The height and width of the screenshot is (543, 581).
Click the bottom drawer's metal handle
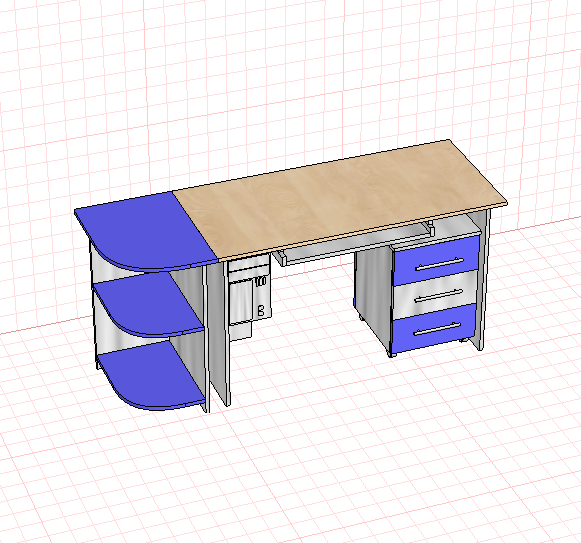click(437, 328)
